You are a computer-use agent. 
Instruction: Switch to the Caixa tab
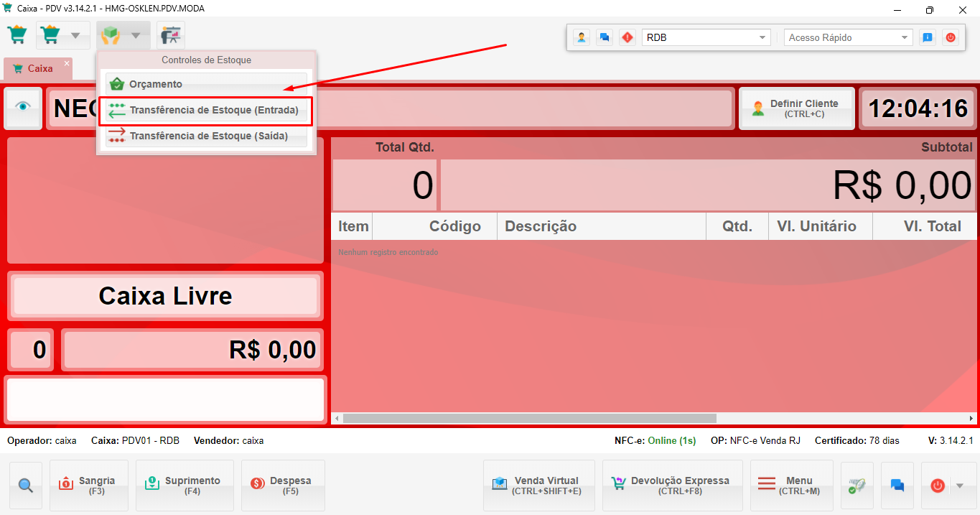pos(36,69)
